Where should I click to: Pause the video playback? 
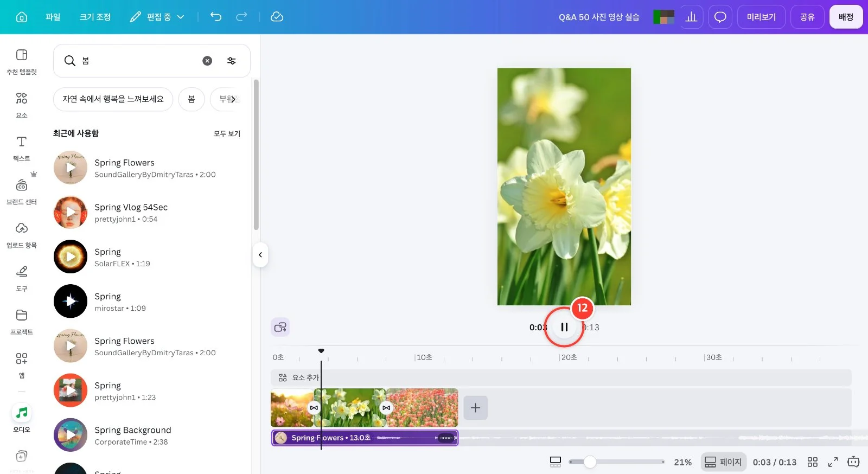tap(564, 327)
